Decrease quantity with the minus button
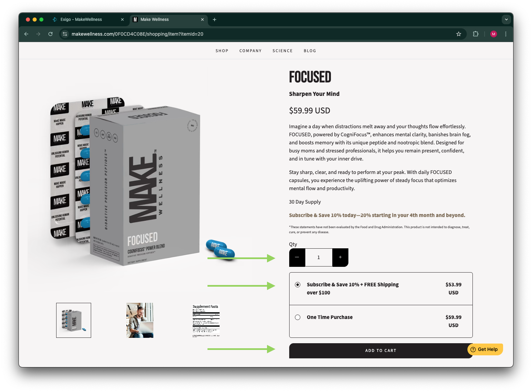Image resolution: width=532 pixels, height=392 pixels. pos(297,257)
